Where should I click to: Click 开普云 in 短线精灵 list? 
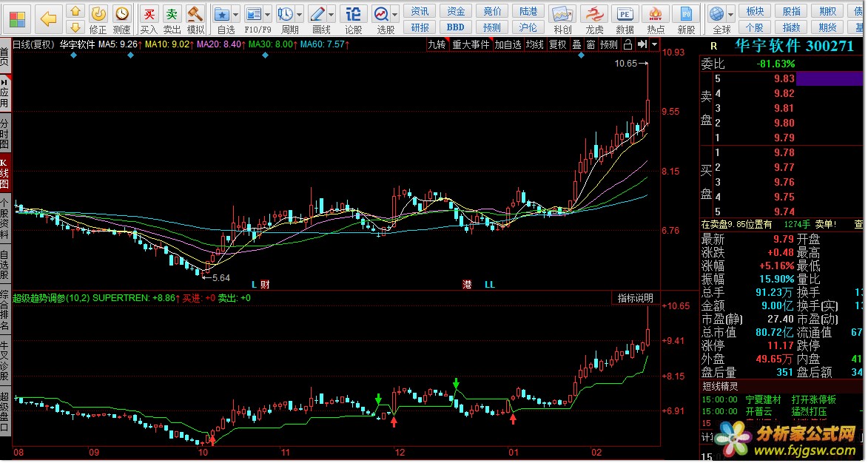point(758,411)
